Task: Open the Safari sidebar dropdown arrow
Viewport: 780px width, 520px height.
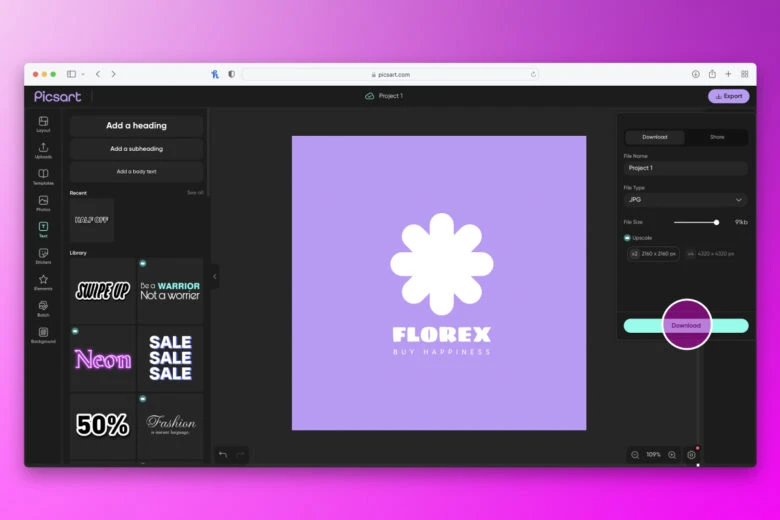Action: point(81,74)
